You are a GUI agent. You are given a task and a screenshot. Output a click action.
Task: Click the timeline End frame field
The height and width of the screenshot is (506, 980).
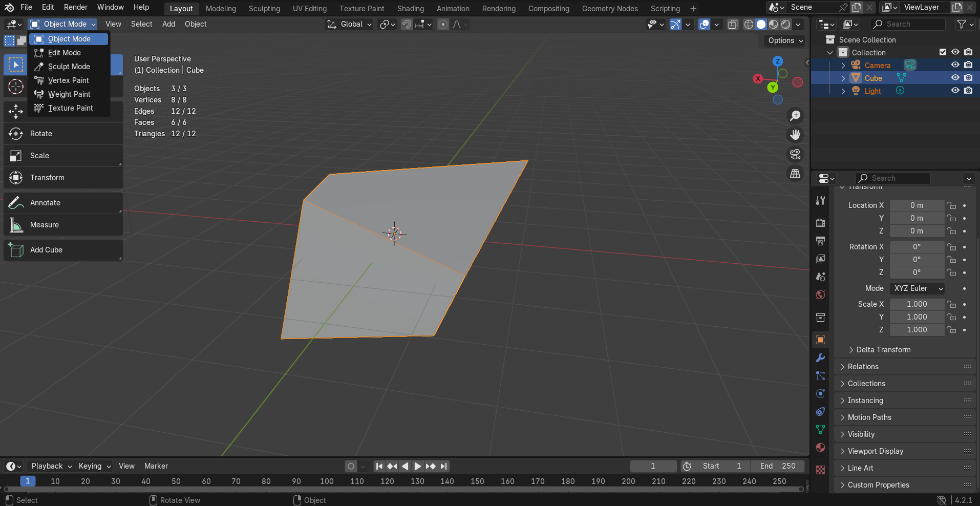[x=778, y=466]
